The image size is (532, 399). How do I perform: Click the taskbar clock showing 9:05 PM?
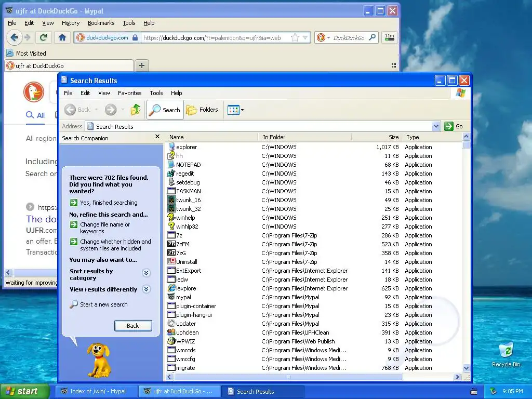coord(513,391)
